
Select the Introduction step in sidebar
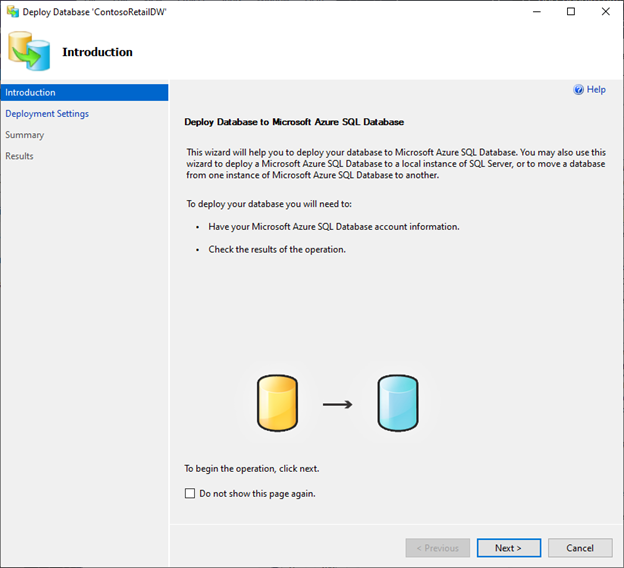coord(84,92)
